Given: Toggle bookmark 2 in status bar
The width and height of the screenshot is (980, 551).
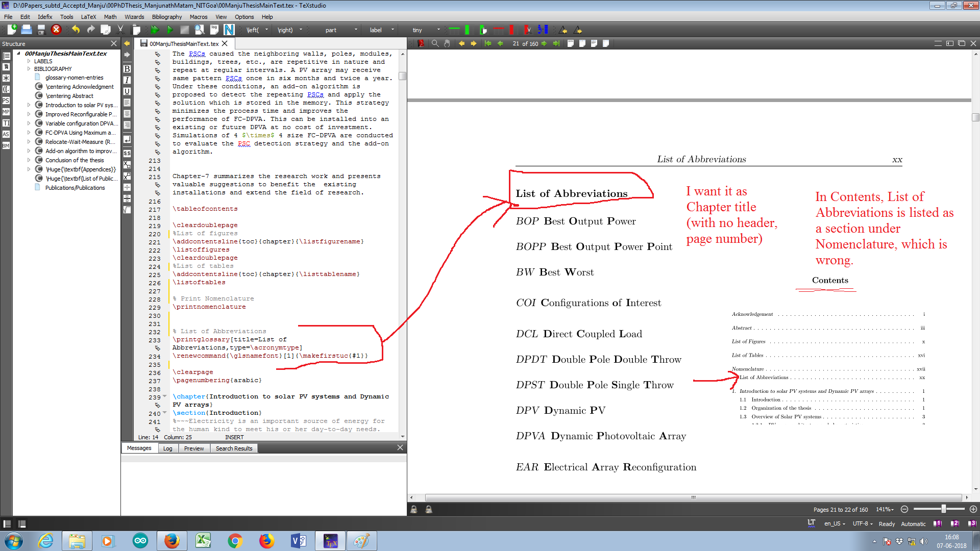Looking at the screenshot, I should tap(955, 523).
